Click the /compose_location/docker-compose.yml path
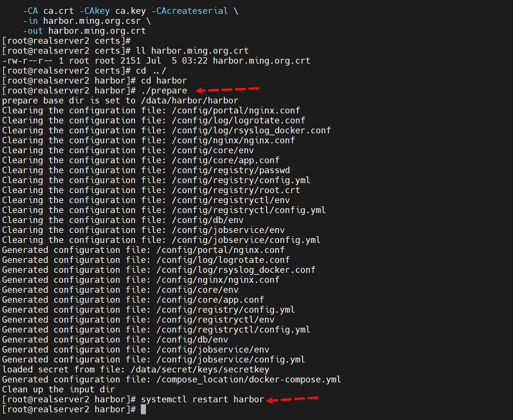Viewport: 513px width, 420px height. coord(248,380)
